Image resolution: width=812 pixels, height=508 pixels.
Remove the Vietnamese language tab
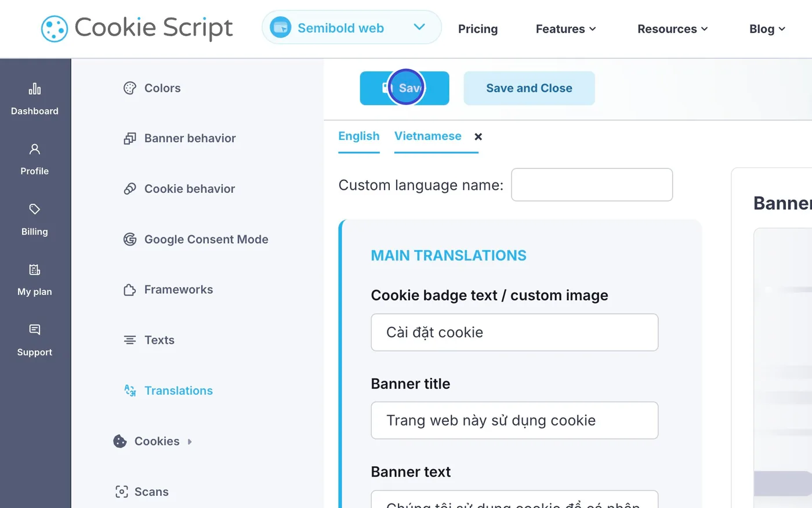pos(478,136)
